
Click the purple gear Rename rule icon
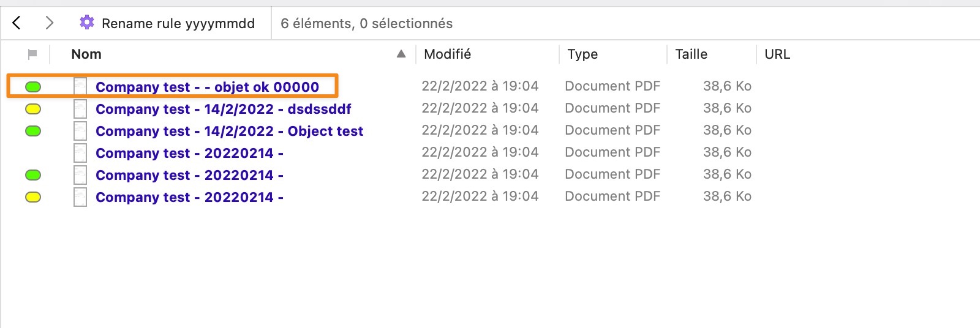[x=87, y=23]
